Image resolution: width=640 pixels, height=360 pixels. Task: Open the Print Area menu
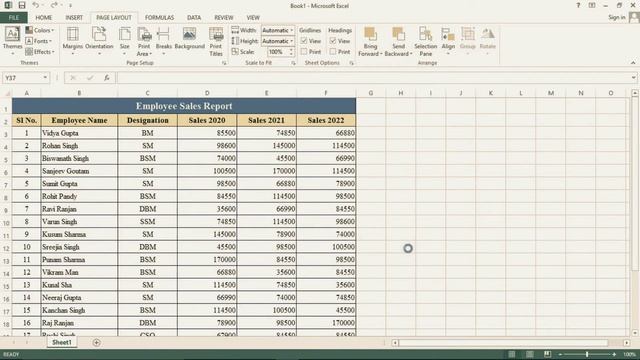(144, 41)
